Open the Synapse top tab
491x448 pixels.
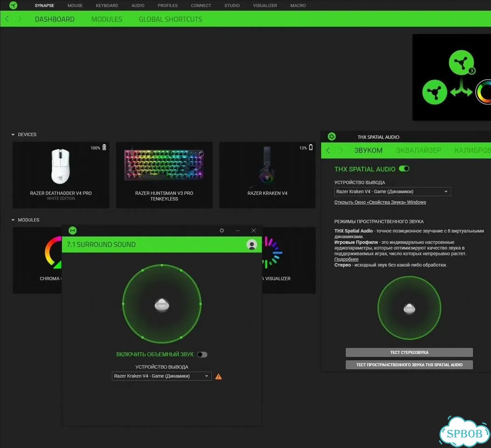(44, 5)
